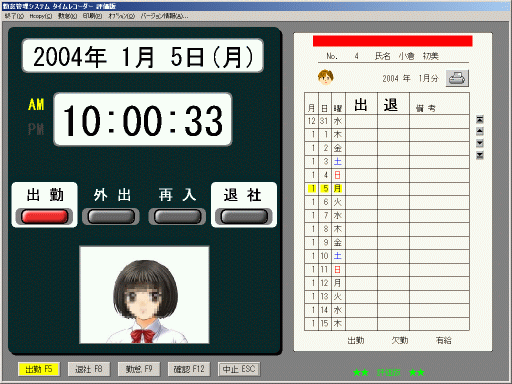Move the timecard up one row with the arrow

480,131
